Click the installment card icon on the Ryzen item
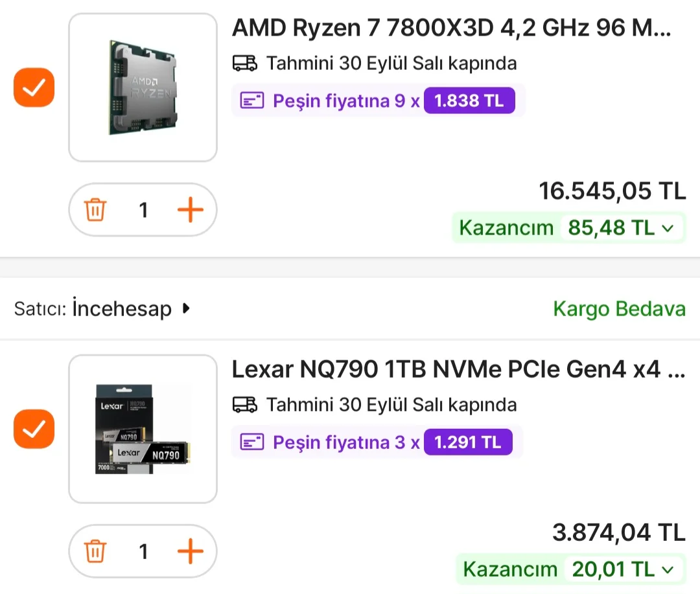Screen dimensions: 700x594 point(252,101)
